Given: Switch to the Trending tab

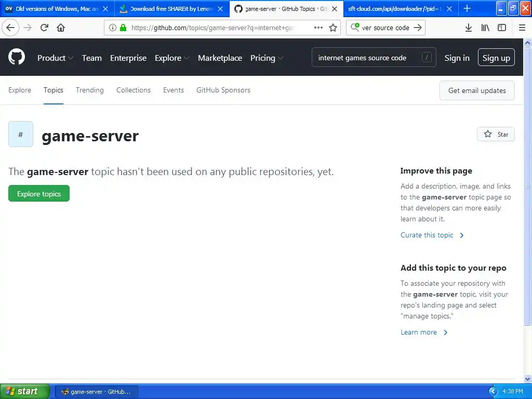Looking at the screenshot, I should tap(89, 90).
